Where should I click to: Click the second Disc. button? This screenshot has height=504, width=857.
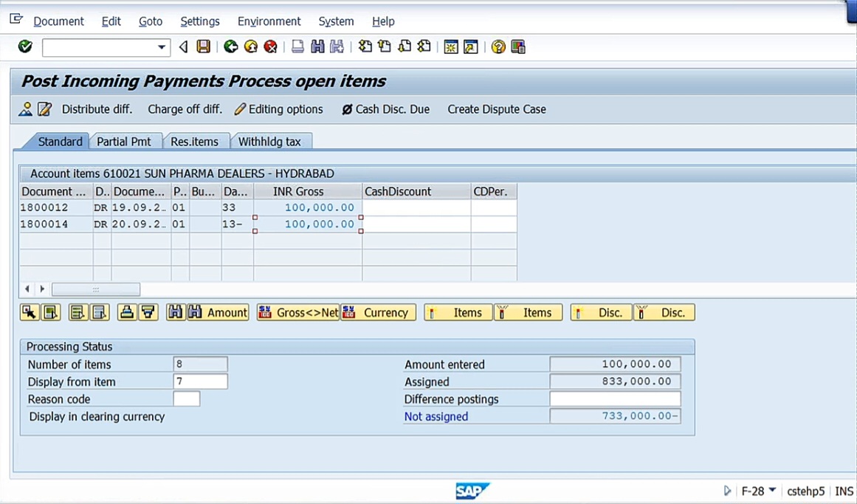pyautogui.click(x=664, y=313)
